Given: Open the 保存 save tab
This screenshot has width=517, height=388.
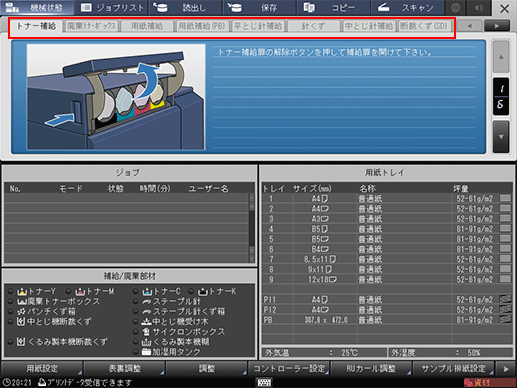Looking at the screenshot, I should (259, 7).
